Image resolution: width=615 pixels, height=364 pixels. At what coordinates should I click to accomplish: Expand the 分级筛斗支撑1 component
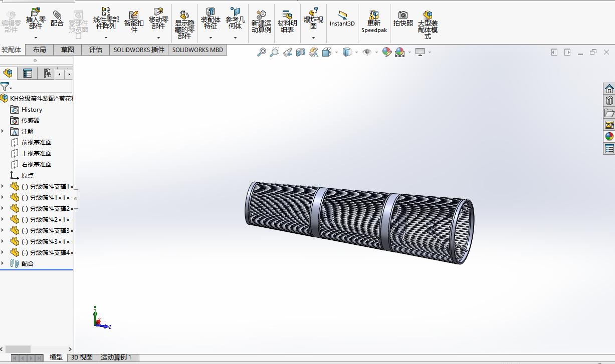click(x=3, y=186)
